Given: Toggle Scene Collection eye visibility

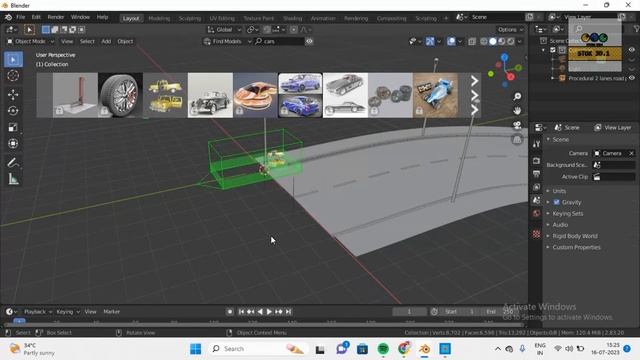Looking at the screenshot, I should [x=632, y=50].
